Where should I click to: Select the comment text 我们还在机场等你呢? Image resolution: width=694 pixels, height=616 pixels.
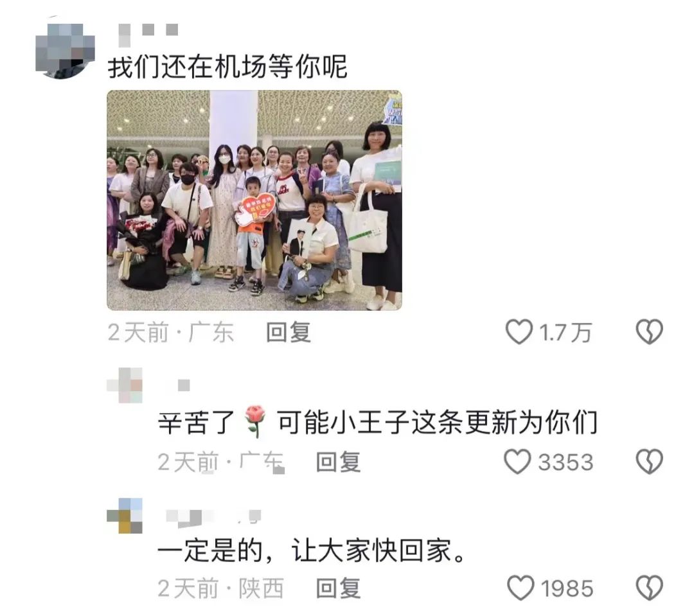227,67
